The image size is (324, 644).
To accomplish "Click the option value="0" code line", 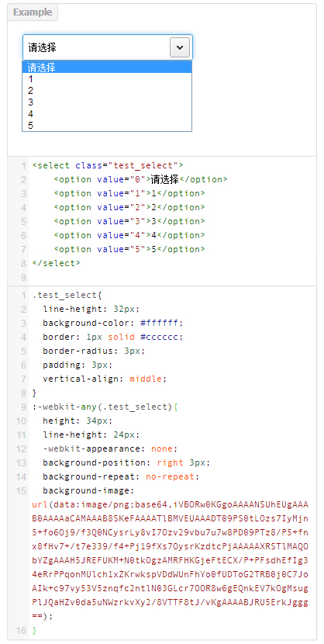I will click(140, 179).
